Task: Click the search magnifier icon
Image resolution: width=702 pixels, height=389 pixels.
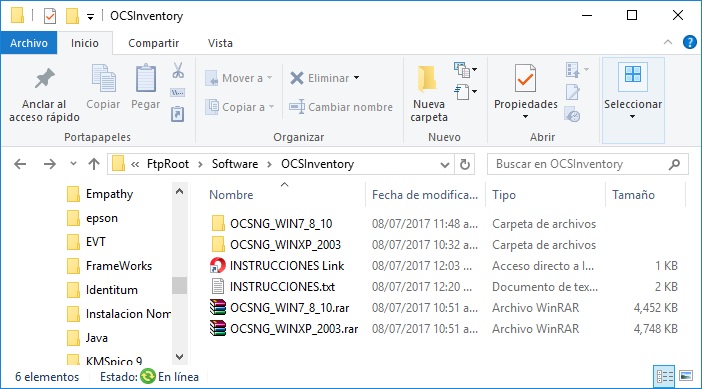Action: click(674, 164)
